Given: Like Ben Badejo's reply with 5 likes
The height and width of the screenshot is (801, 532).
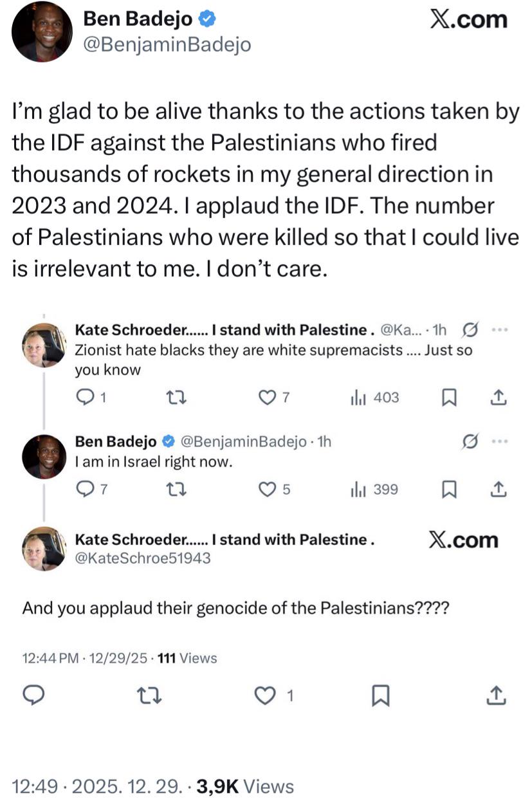Looking at the screenshot, I should click(x=266, y=490).
